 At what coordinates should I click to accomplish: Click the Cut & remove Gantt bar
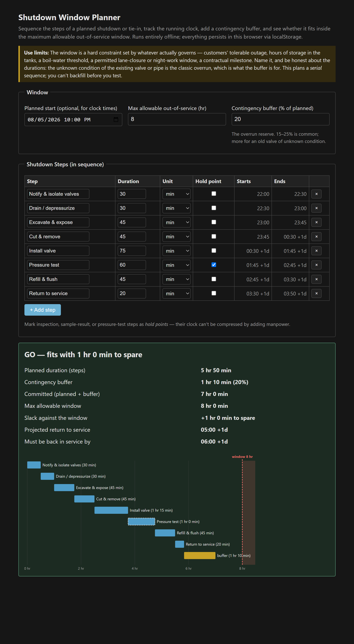(84, 499)
